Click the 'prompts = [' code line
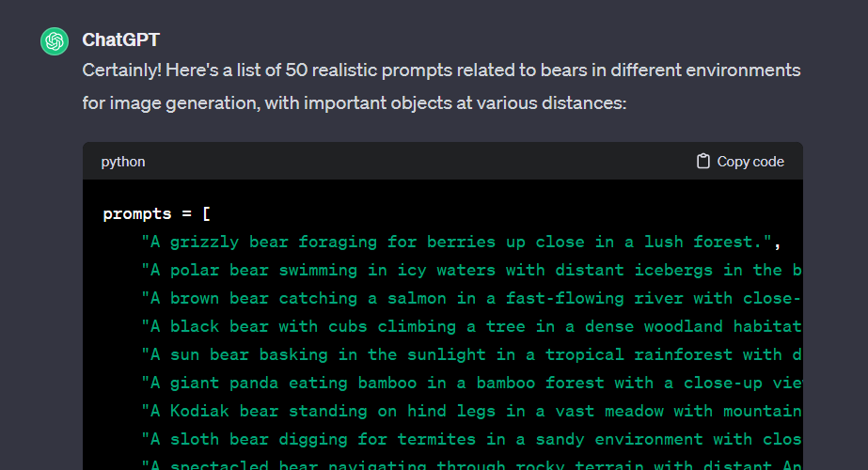 [157, 213]
